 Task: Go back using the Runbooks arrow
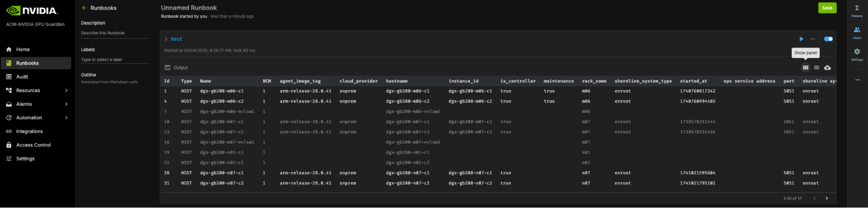[84, 8]
